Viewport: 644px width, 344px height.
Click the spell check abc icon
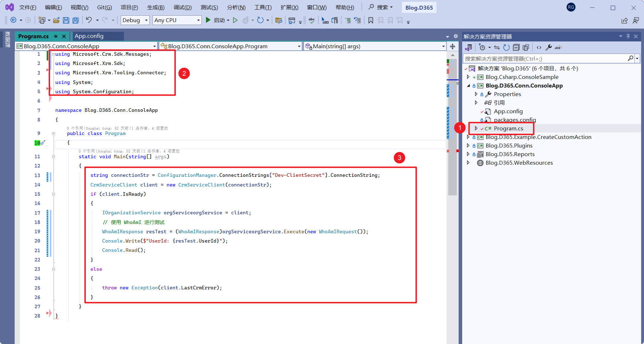311,20
